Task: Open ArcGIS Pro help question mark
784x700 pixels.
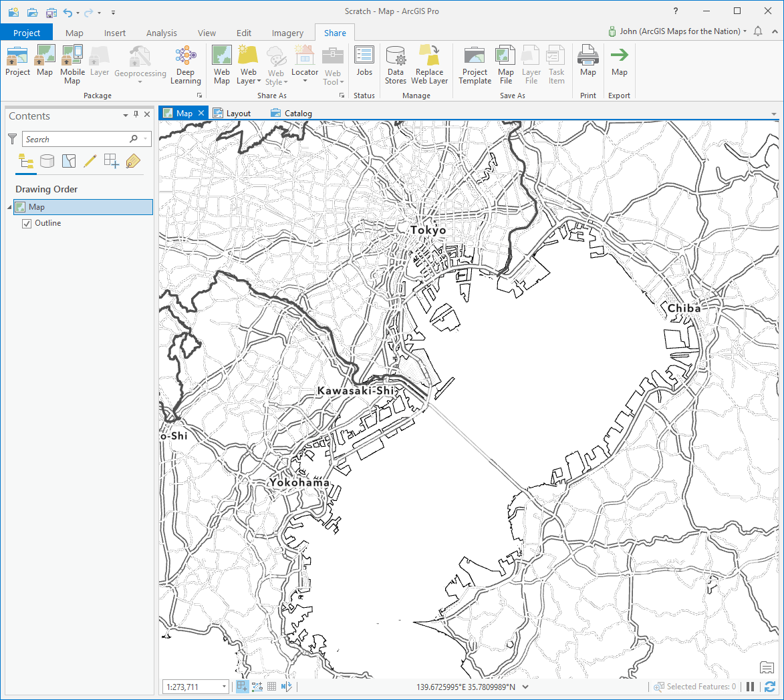Action: 676,11
